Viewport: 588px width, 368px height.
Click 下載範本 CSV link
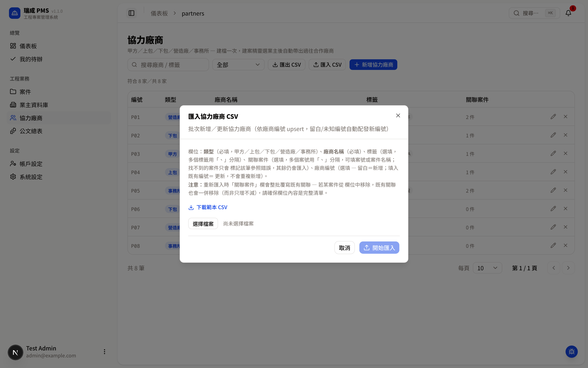[208, 207]
